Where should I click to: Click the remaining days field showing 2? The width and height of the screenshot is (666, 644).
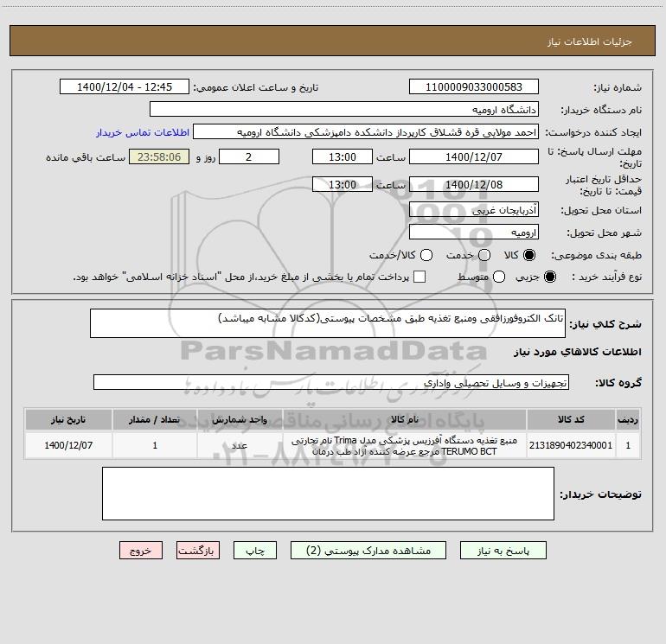249,157
